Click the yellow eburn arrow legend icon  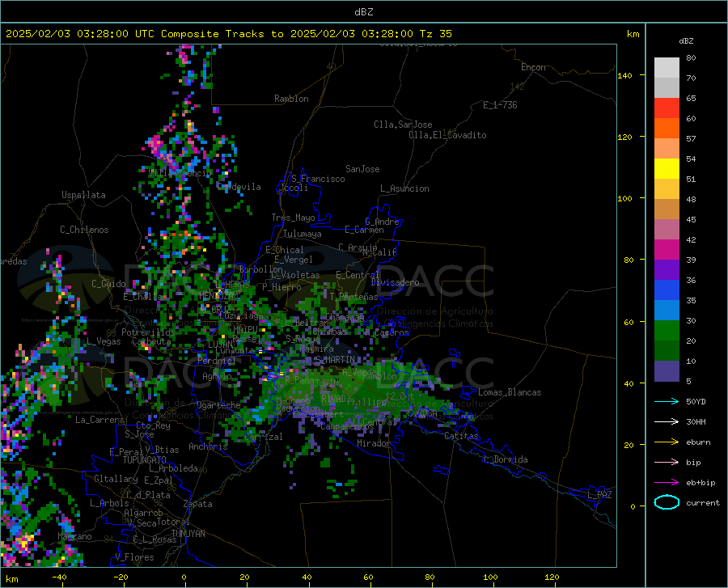[667, 442]
